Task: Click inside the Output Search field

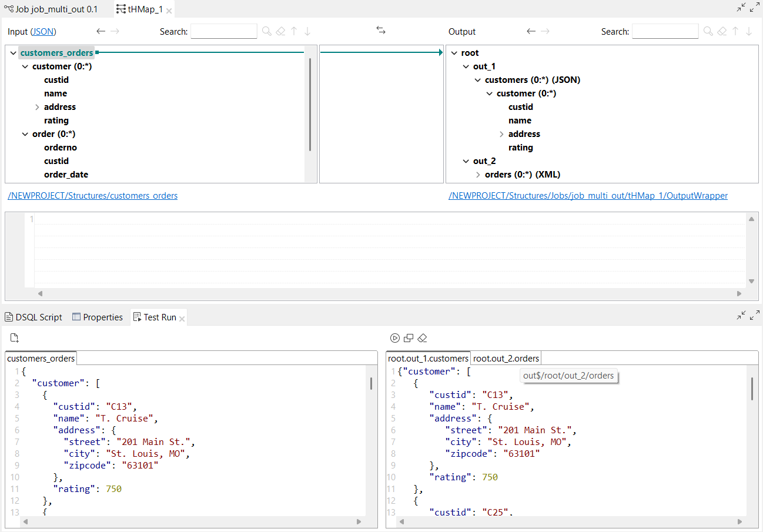Action: [665, 31]
